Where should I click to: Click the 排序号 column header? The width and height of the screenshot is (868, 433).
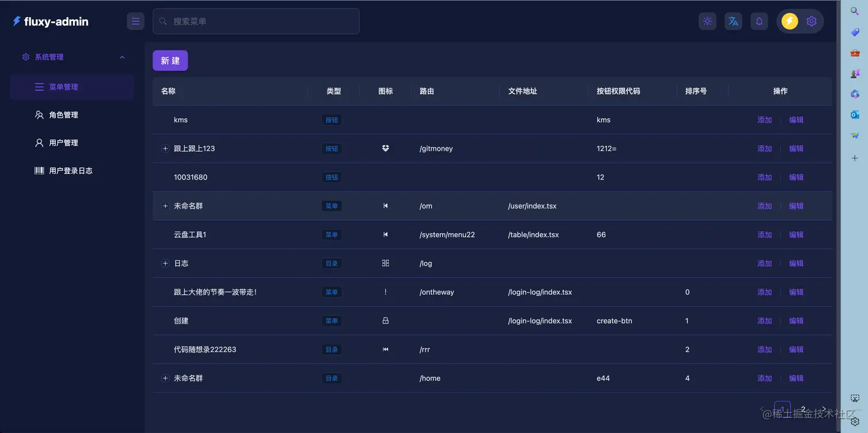pos(696,91)
